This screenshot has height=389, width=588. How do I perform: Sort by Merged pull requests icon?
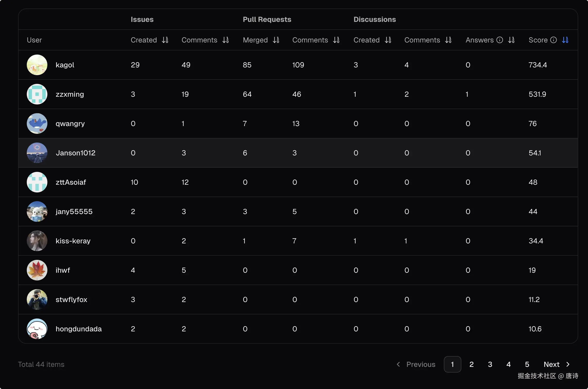276,40
